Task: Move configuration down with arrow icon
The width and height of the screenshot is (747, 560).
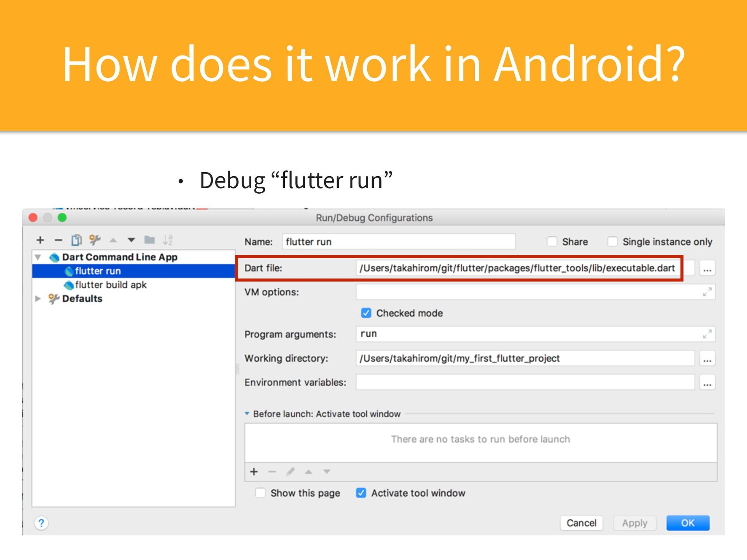Action: click(x=132, y=240)
